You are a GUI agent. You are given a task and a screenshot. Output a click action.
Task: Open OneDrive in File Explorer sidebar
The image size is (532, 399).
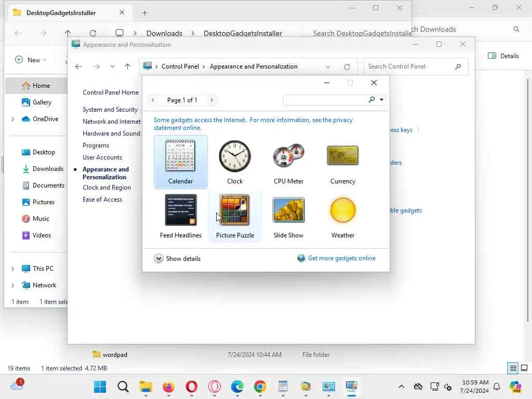pyautogui.click(x=40, y=119)
